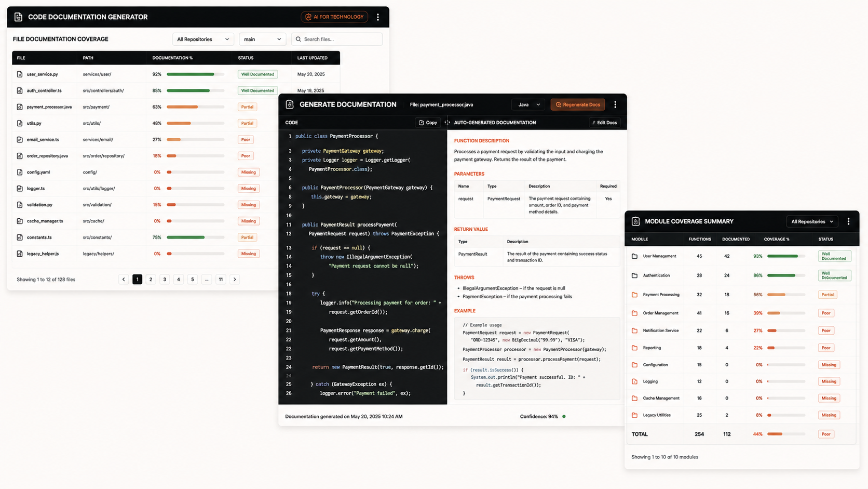Click the file icon next to legacy_helper.js

pyautogui.click(x=20, y=254)
